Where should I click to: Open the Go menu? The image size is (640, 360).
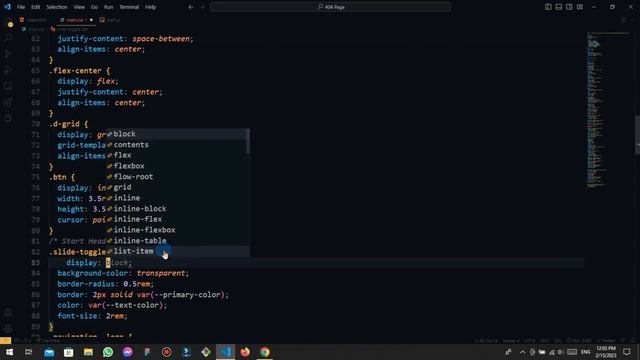click(94, 7)
